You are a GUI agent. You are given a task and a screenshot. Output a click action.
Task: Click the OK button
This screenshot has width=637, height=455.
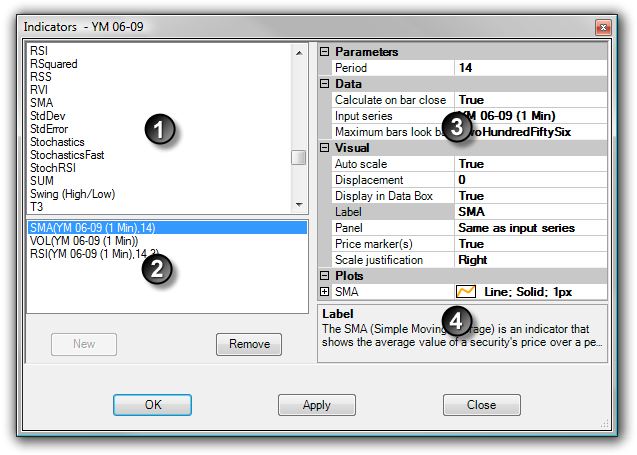[152, 405]
